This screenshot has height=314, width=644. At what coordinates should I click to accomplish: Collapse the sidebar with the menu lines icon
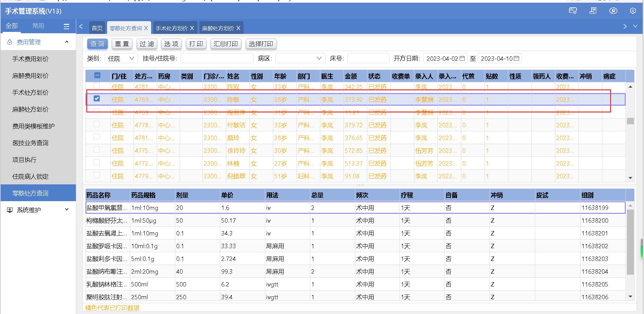click(66, 26)
